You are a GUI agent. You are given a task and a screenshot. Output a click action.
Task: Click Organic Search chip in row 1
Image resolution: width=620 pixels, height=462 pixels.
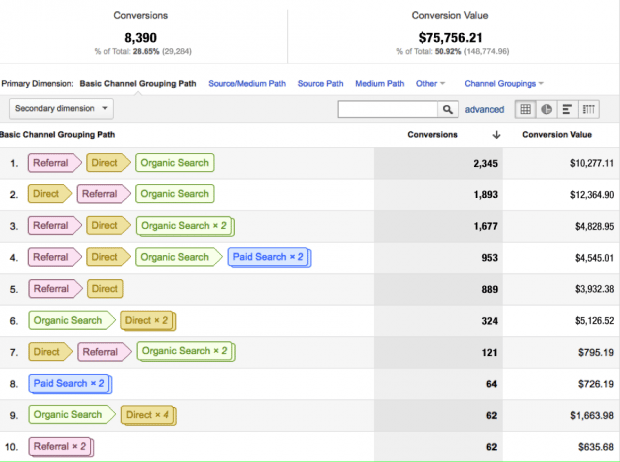[175, 162]
